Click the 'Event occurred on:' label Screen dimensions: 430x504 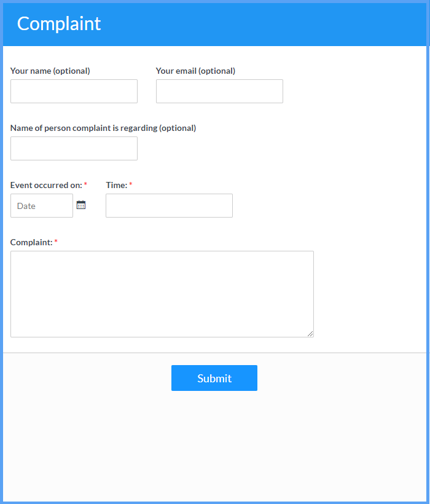click(x=46, y=185)
